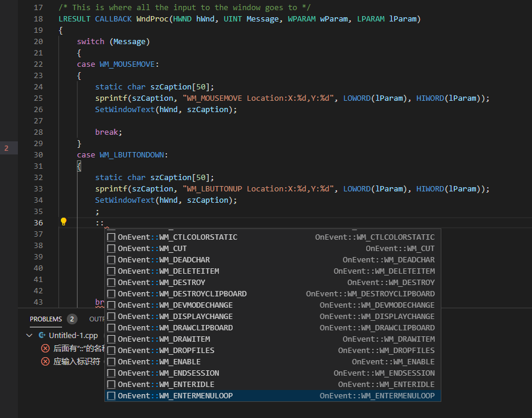
Task: Click the enum icon beside OnEvent::WM_ENABLE
Action: tap(112, 362)
